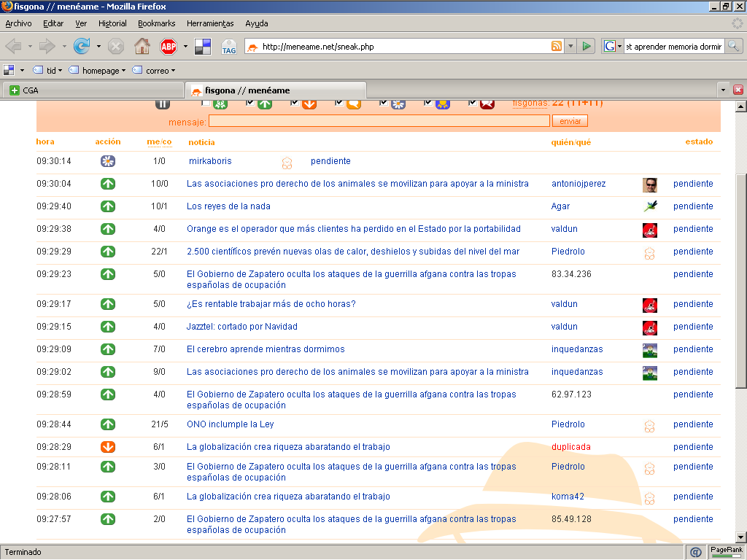747x560 pixels.
Task: Click the RSS feed icon in address bar
Action: coord(557,47)
